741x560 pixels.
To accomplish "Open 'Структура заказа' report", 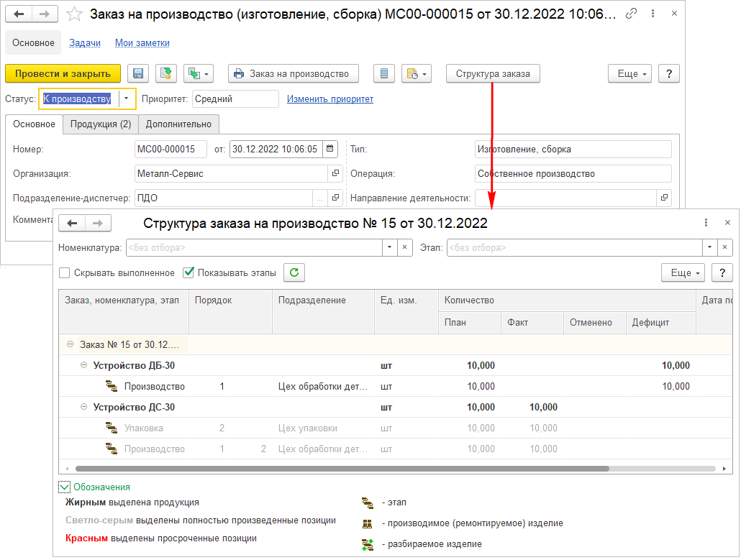I will pyautogui.click(x=493, y=73).
